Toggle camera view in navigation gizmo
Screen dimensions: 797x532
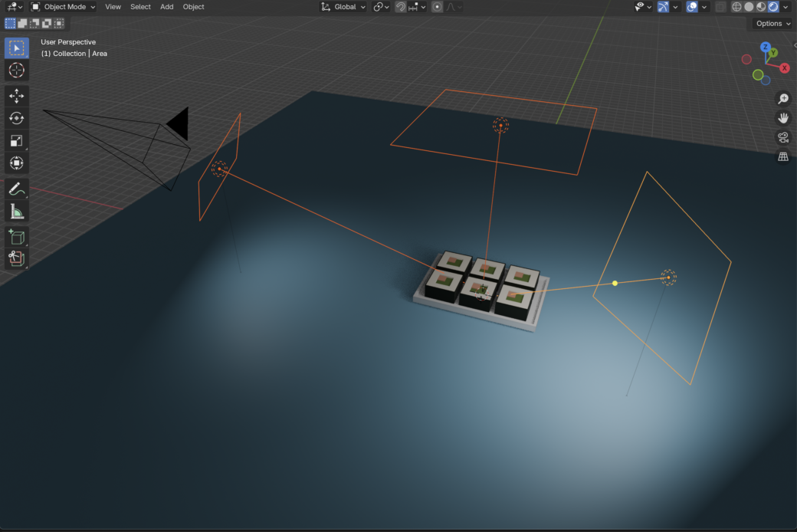click(x=783, y=138)
